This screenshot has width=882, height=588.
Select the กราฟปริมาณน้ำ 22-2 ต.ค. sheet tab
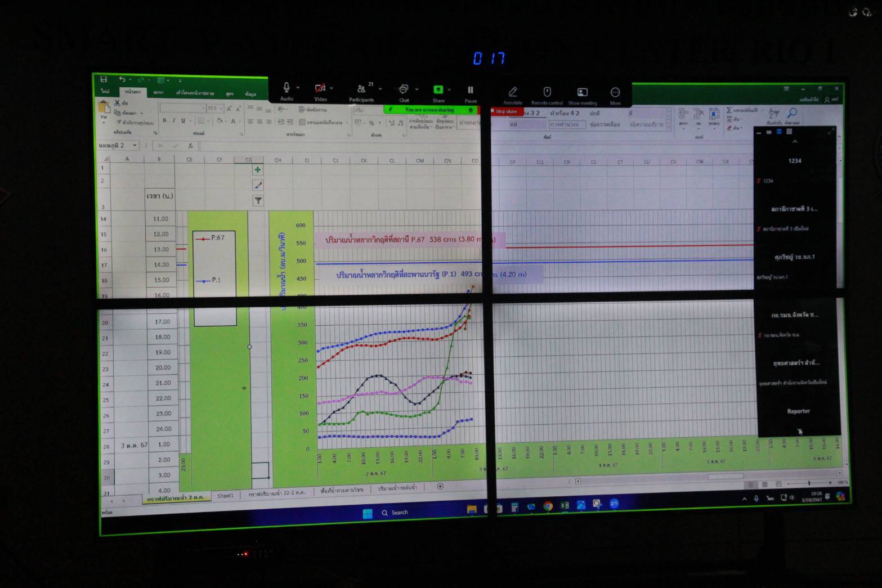(277, 493)
